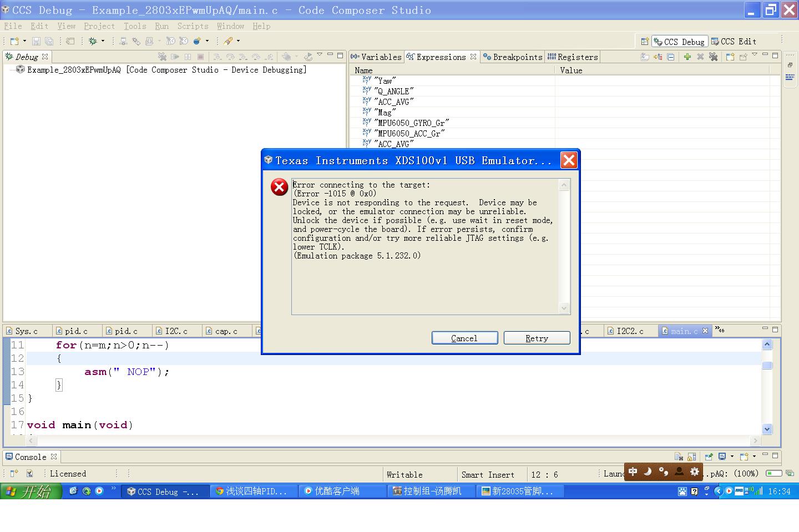Select the Console view tab

pos(31,457)
